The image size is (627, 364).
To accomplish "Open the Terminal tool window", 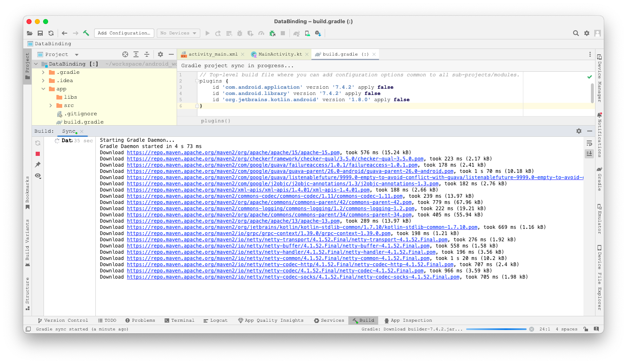I will click(x=179, y=320).
